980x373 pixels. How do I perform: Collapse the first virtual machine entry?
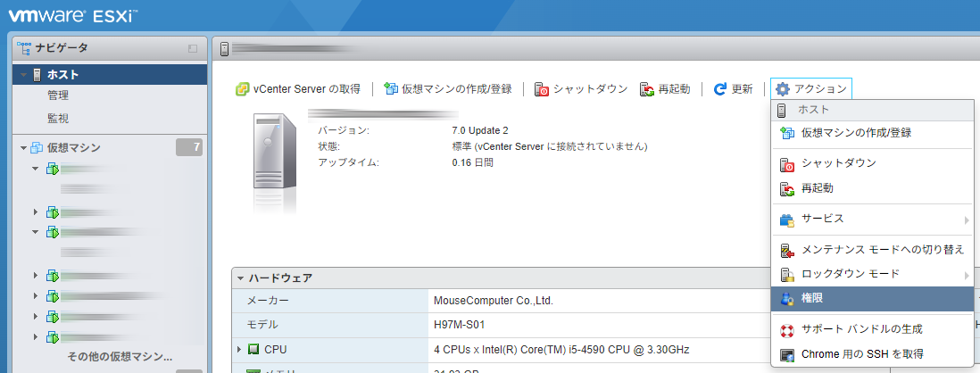pyautogui.click(x=36, y=169)
